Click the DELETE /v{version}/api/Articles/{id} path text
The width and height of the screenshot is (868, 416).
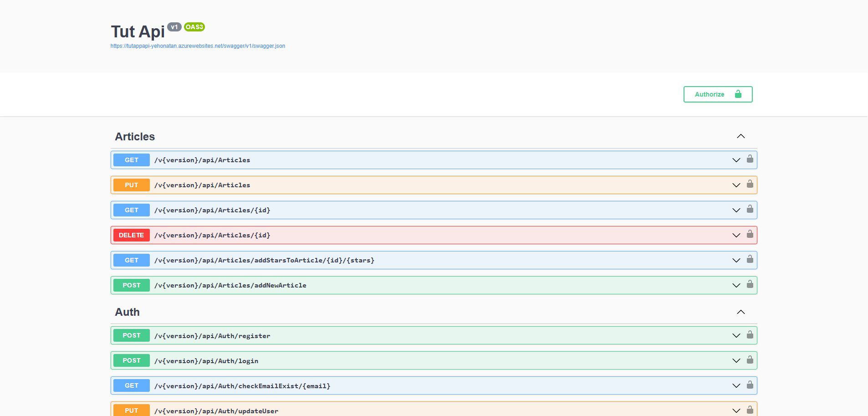212,235
